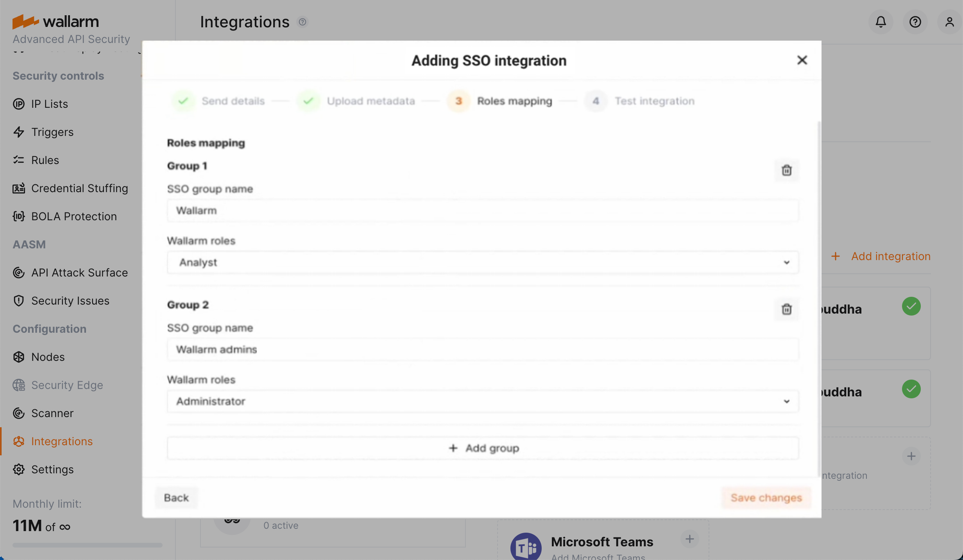This screenshot has height=560, width=963.
Task: Toggle the first Buddha integration status
Action: (911, 306)
